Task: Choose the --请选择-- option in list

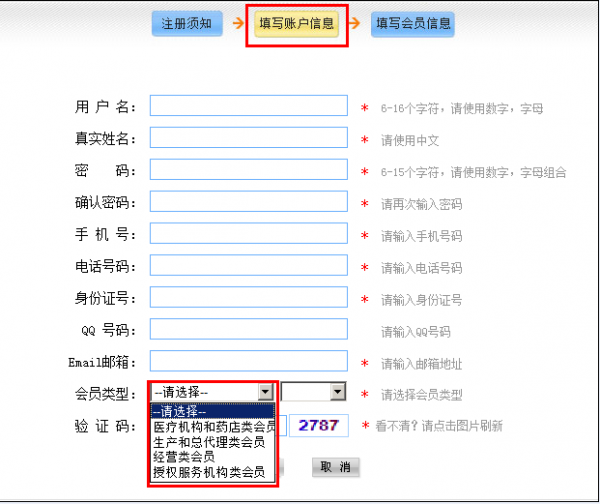Action: click(212, 411)
